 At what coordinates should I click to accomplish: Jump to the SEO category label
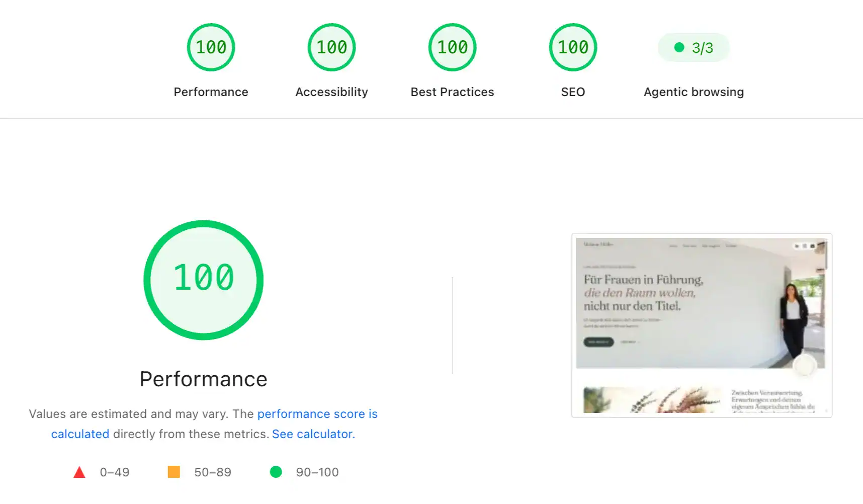573,92
